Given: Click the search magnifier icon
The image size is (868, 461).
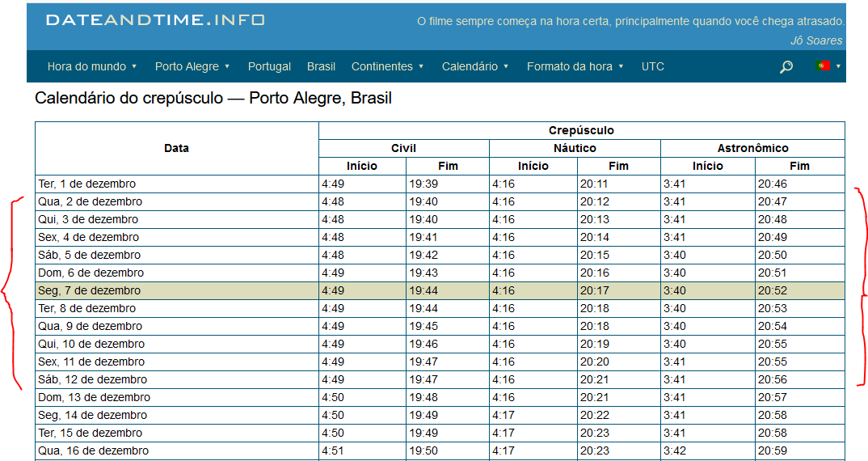Looking at the screenshot, I should [786, 67].
